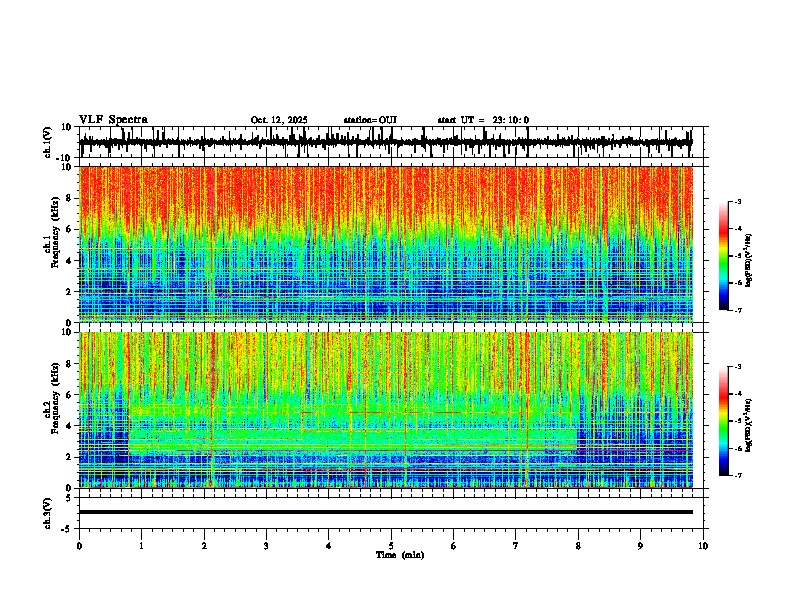Click the "6" kHz tick on ch.2 frequency axis

click(x=70, y=394)
